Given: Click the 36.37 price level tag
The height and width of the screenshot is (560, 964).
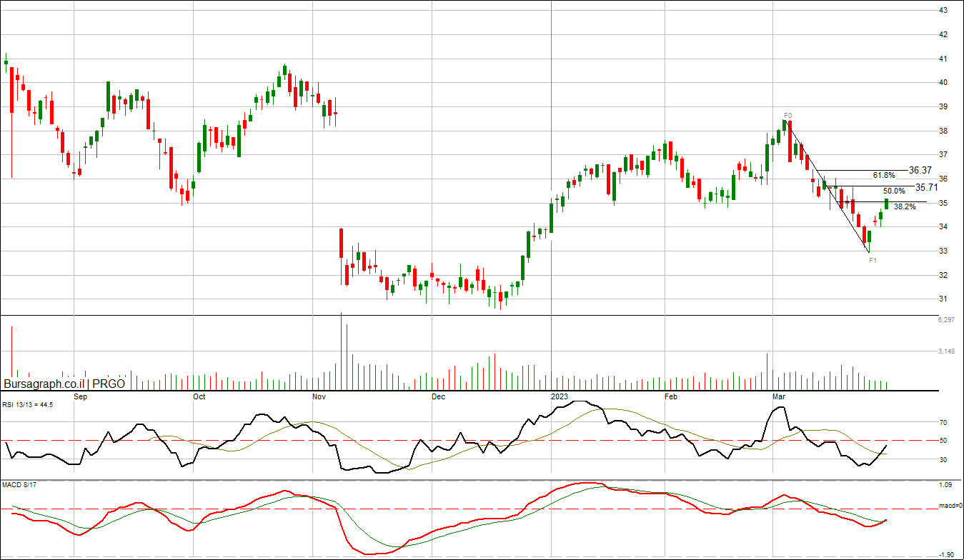Looking at the screenshot, I should click(920, 171).
